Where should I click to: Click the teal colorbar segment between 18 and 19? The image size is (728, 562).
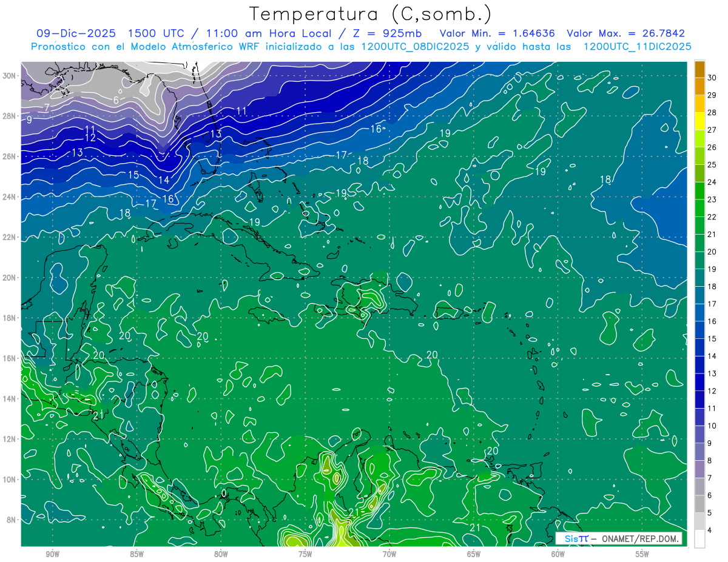click(699, 278)
